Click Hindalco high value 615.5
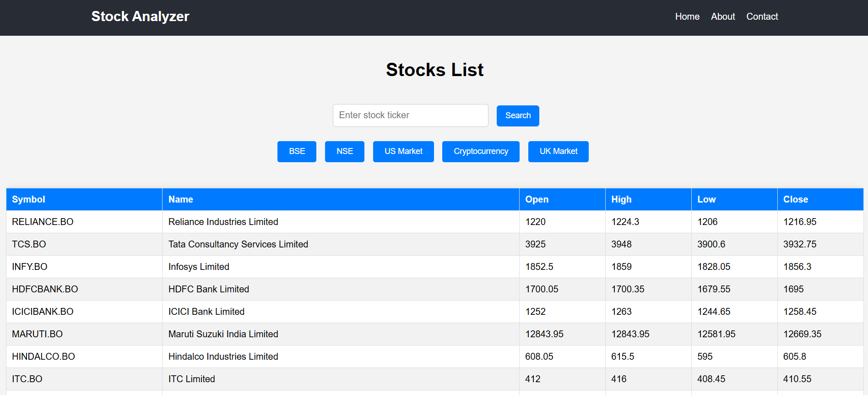Viewport: 868px width, 395px height. point(623,357)
